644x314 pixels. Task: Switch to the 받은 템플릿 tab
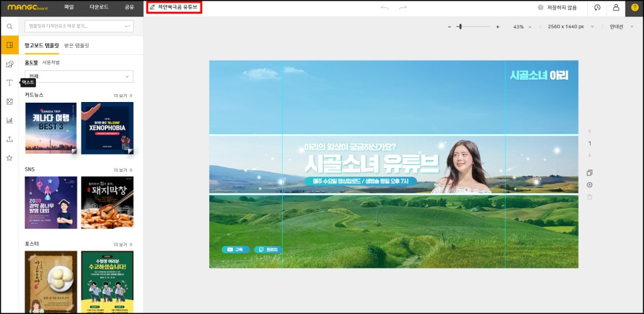(x=77, y=45)
